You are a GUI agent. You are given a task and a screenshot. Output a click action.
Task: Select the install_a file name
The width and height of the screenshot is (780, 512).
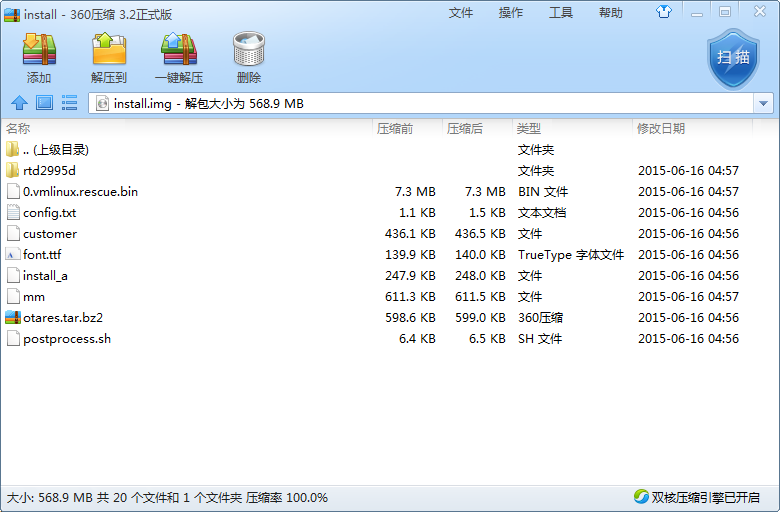point(45,276)
